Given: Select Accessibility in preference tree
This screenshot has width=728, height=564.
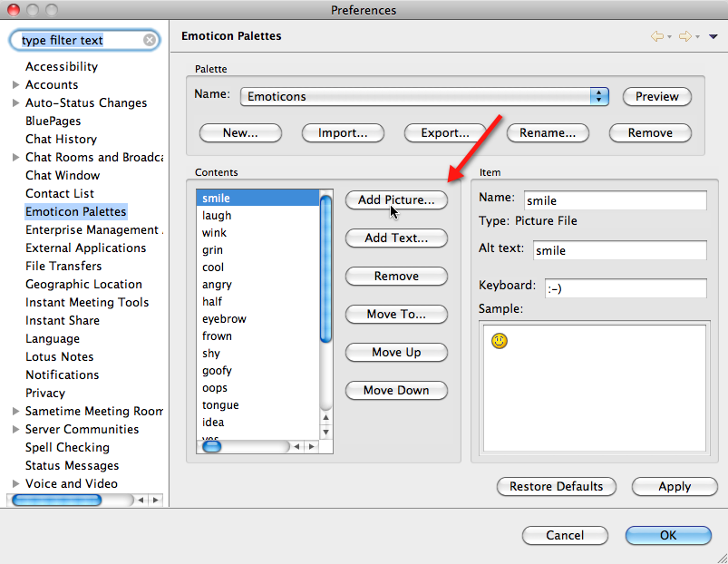Looking at the screenshot, I should (62, 66).
